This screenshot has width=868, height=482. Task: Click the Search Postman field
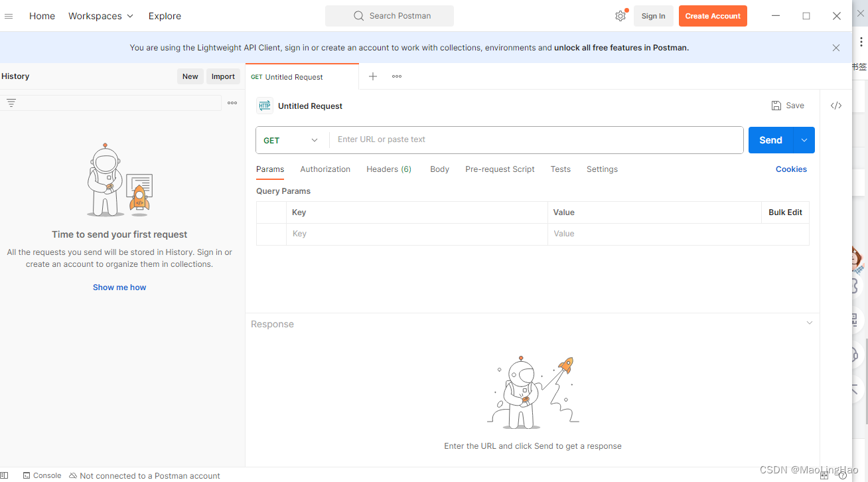point(390,16)
